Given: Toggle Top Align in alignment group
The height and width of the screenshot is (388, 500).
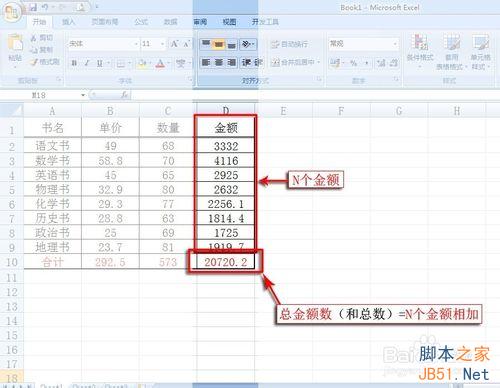Looking at the screenshot, I should pyautogui.click(x=206, y=44).
